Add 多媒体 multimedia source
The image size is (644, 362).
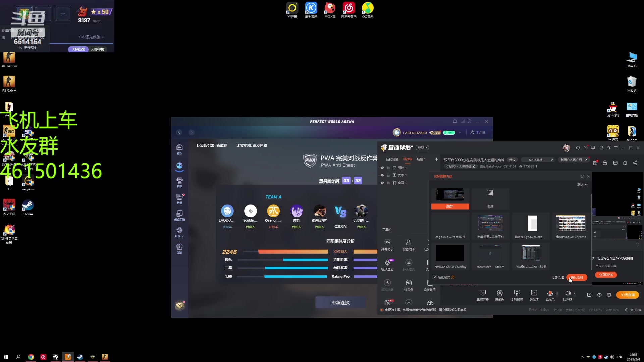click(534, 295)
